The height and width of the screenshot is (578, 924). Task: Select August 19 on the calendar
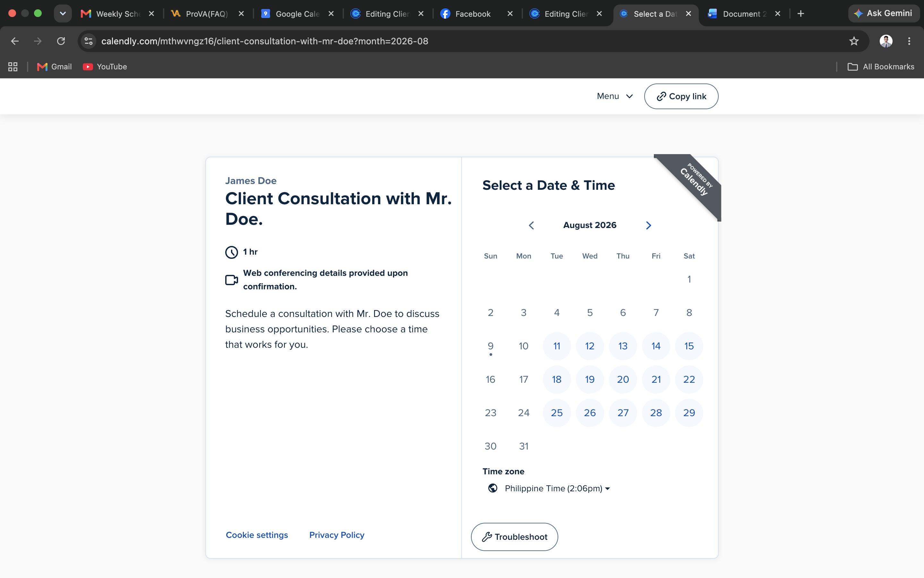[x=590, y=379]
